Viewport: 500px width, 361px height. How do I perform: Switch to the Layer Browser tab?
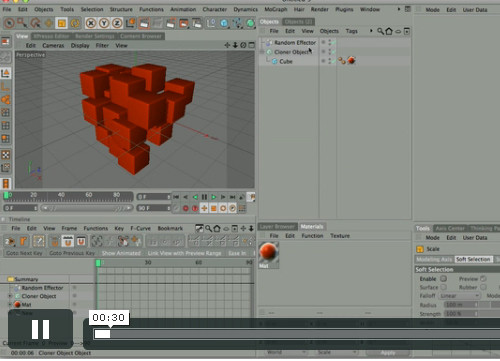[x=277, y=227]
